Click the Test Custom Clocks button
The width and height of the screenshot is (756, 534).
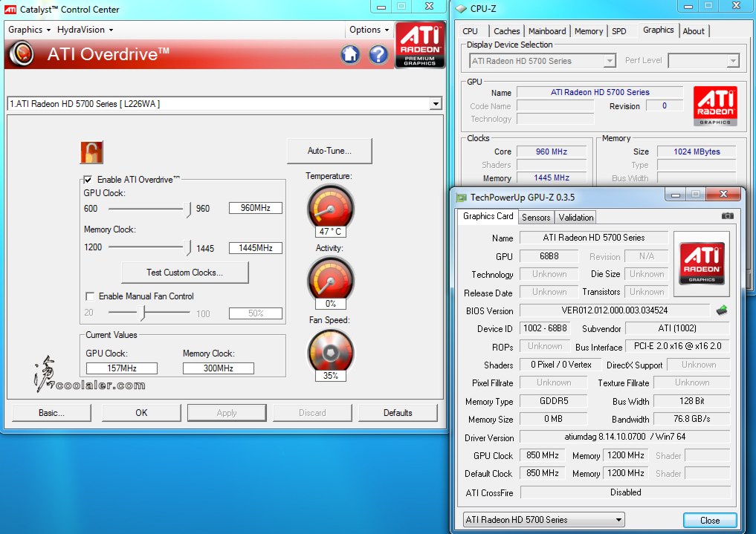pos(184,273)
